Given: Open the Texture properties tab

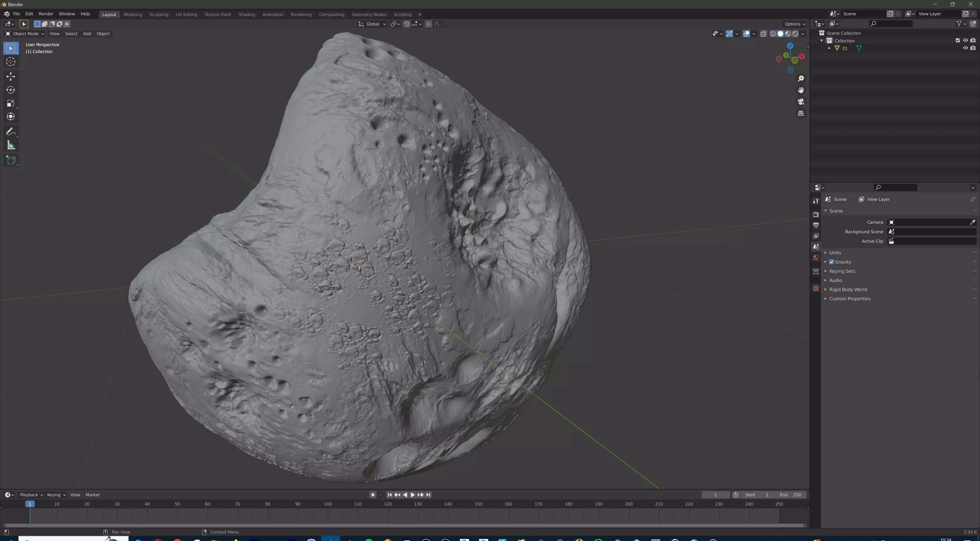Looking at the screenshot, I should point(816,288).
